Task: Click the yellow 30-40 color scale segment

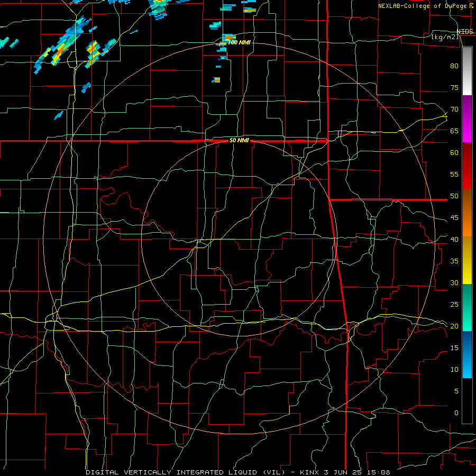Action: 467,260
